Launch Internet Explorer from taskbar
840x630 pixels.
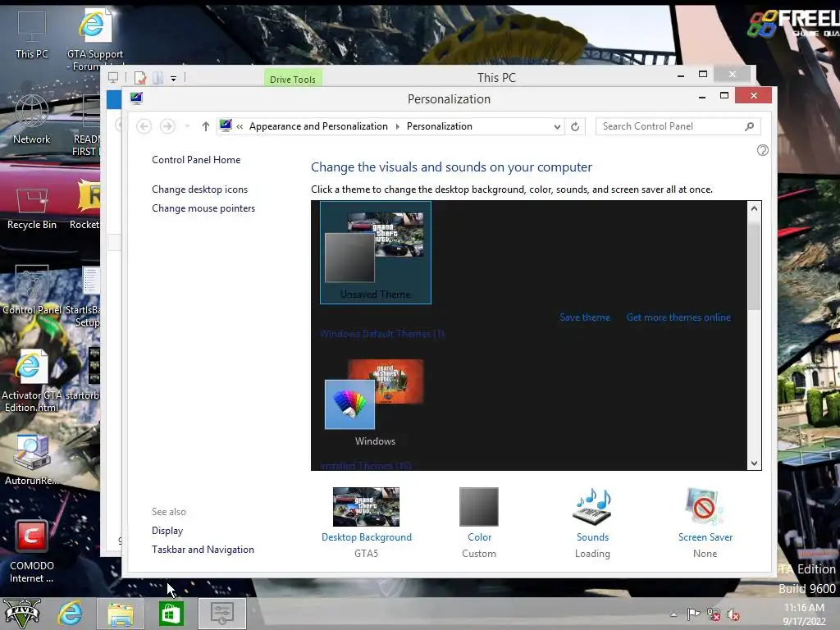tap(71, 614)
